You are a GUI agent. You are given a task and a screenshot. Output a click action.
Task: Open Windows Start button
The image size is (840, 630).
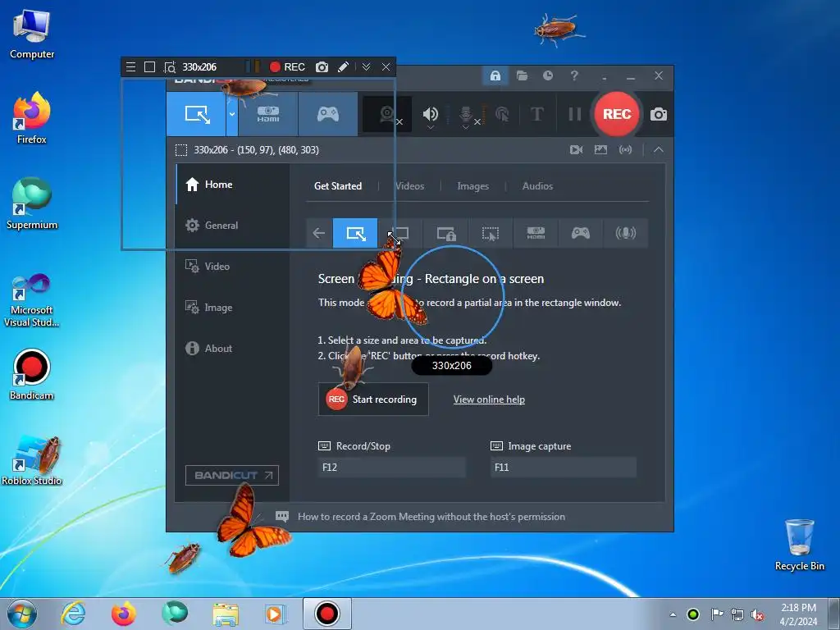tap(22, 614)
